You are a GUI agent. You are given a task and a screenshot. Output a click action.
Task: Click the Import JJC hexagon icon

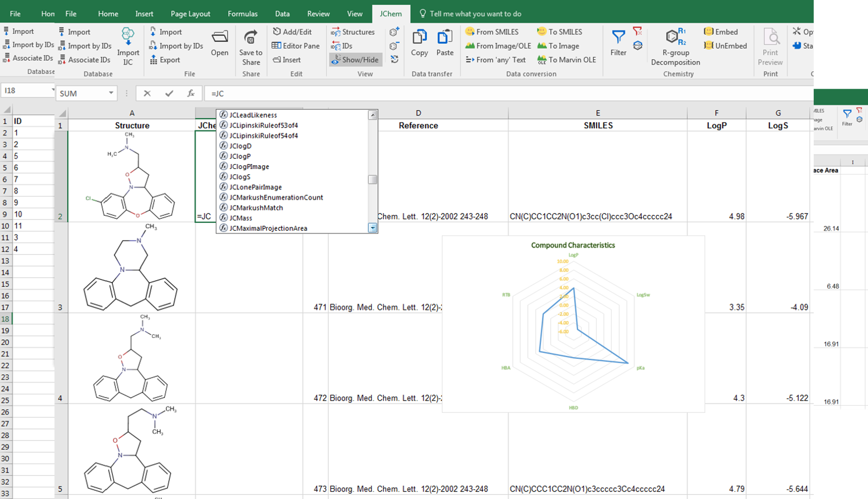coord(128,36)
